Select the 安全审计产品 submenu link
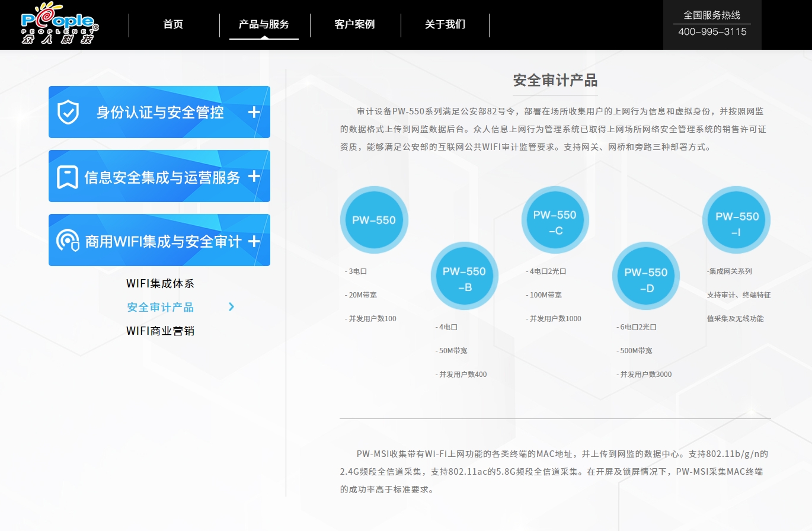Viewport: 812px width, 531px height. [160, 307]
